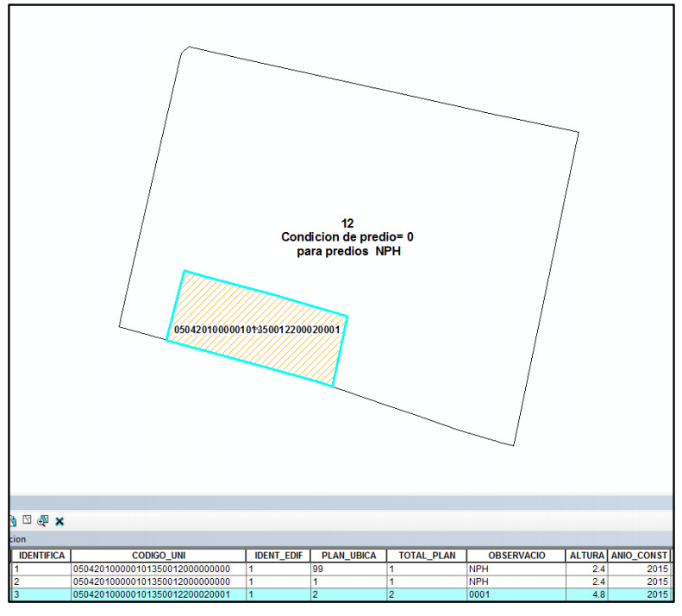Click OBSERVACIO cell with value 0001

516,594
